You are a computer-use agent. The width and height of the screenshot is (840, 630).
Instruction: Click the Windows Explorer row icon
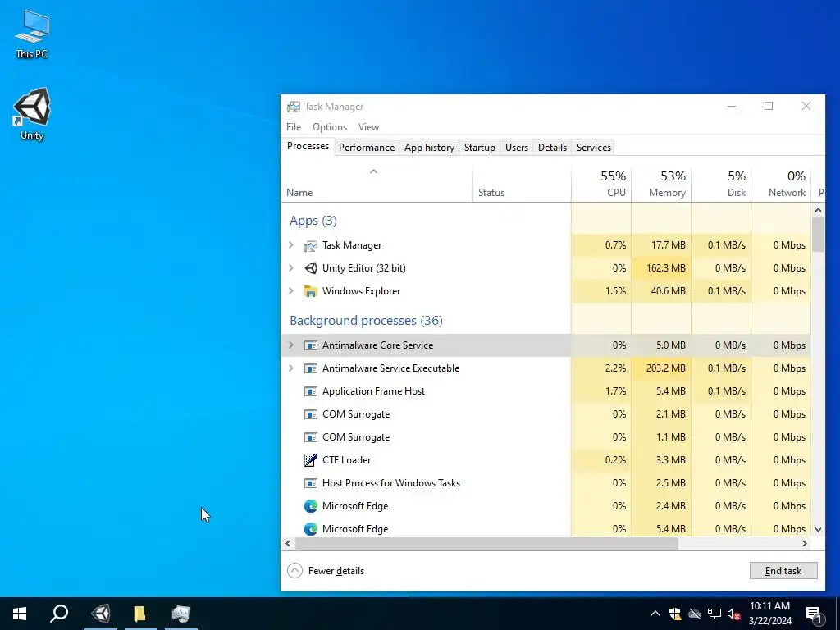pyautogui.click(x=311, y=291)
